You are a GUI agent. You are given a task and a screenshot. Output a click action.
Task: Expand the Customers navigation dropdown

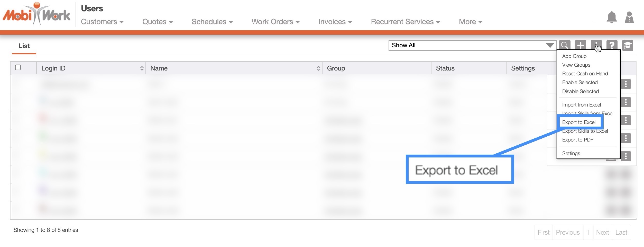coord(102,22)
